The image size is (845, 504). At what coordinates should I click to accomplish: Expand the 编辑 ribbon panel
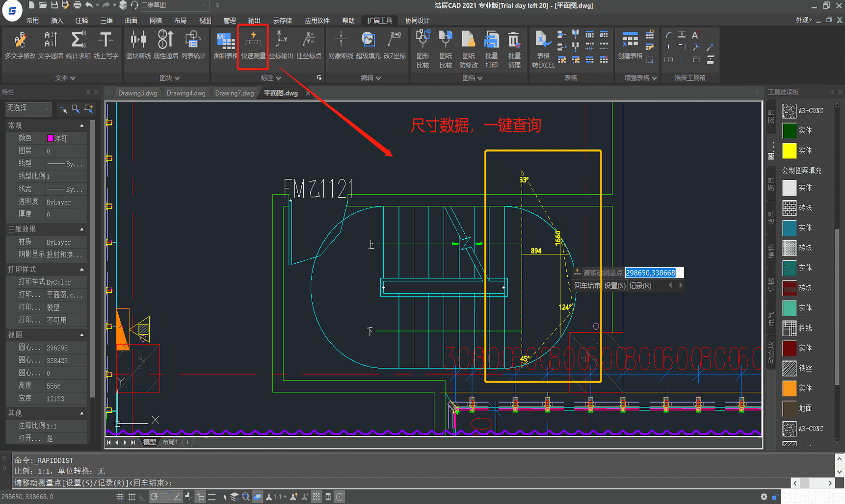click(x=371, y=78)
